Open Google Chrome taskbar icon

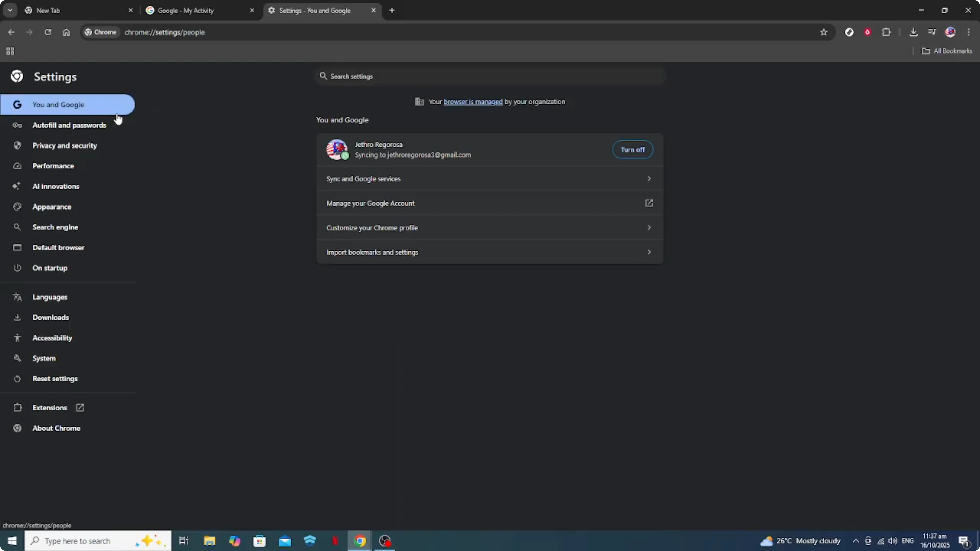(x=360, y=541)
